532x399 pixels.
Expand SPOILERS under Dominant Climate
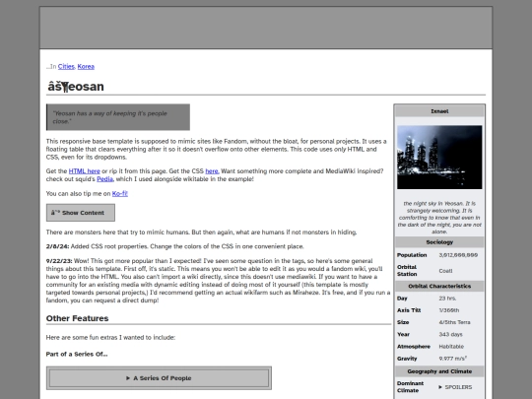455,387
